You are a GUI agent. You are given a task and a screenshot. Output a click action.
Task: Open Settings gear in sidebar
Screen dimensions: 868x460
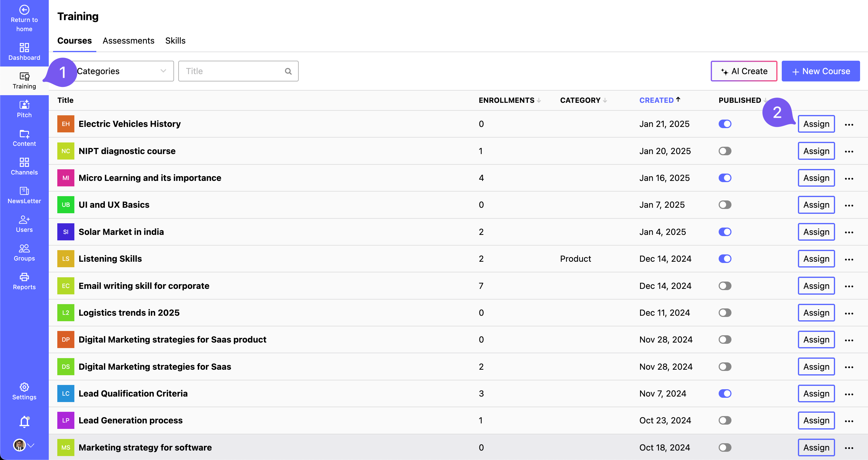[x=24, y=387]
